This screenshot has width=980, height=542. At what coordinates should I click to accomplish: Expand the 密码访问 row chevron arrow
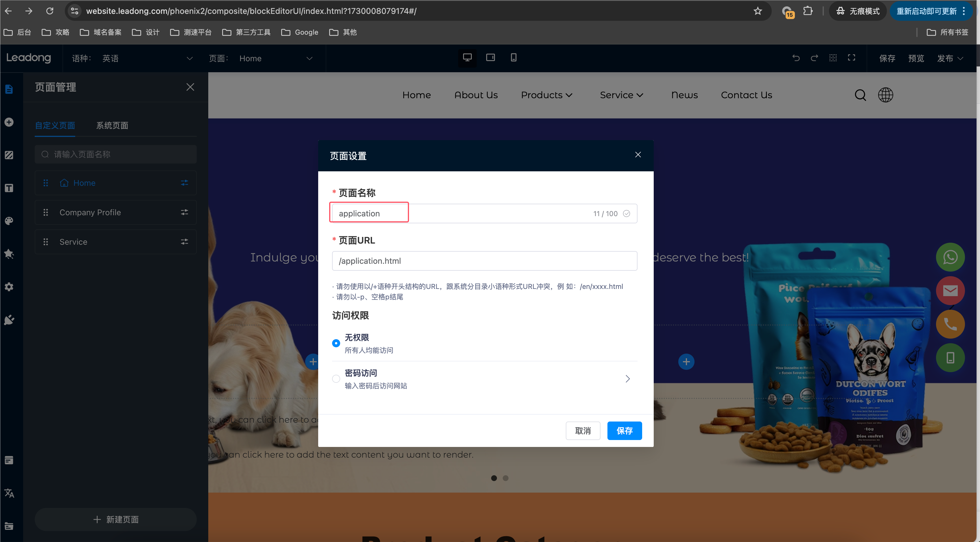click(x=627, y=378)
